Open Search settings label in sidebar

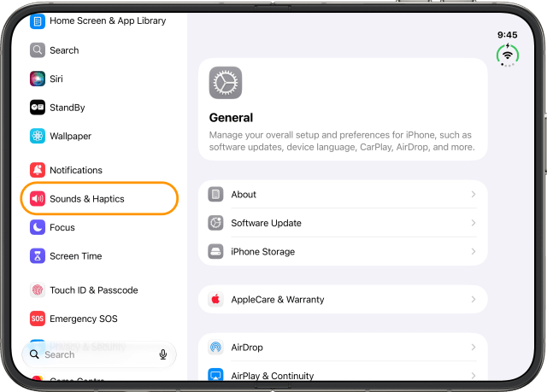64,50
